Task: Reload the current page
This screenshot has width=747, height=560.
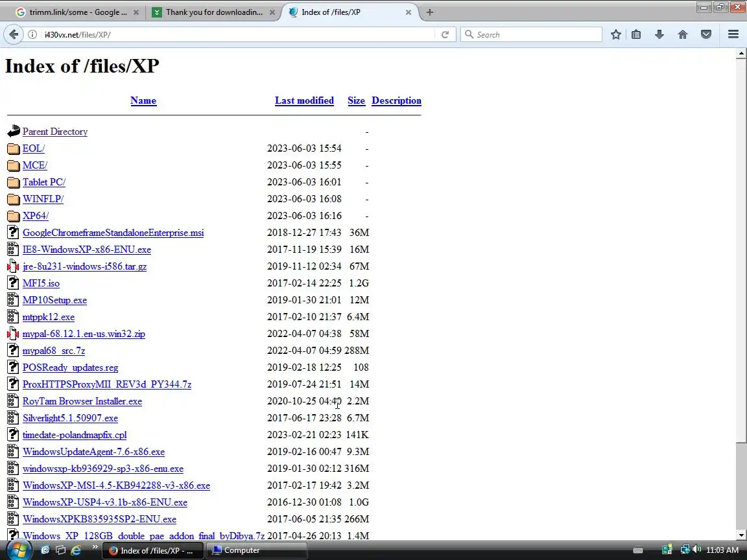Action: [445, 34]
